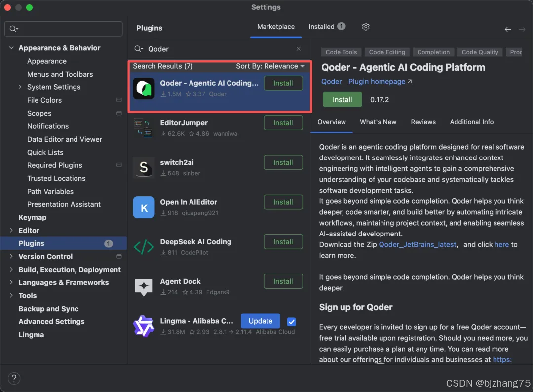Select Backup and Sync settings

tap(48, 309)
